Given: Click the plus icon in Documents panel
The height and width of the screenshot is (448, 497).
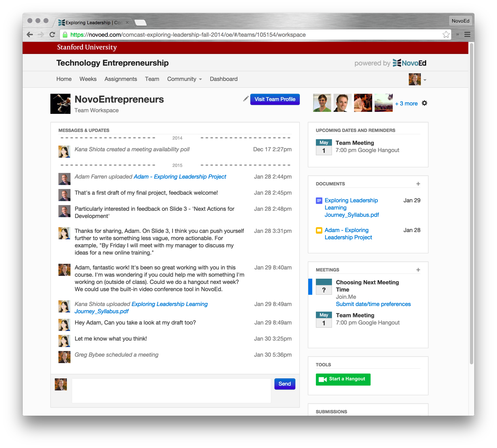Looking at the screenshot, I should point(418,184).
